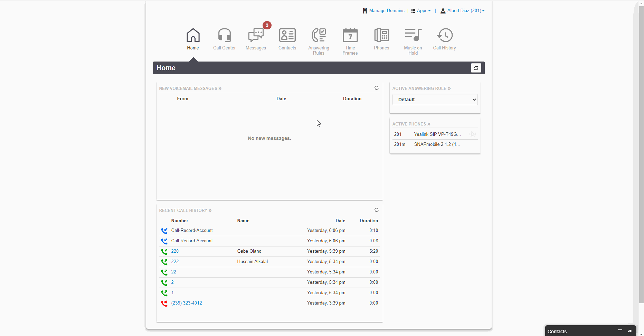Open Active Answering Rule section link
Image resolution: width=644 pixels, height=336 pixels.
point(422,88)
